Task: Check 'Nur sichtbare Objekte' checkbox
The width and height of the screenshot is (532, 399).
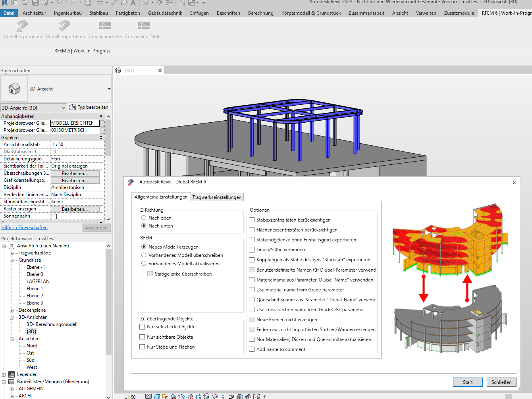Action: [142, 337]
